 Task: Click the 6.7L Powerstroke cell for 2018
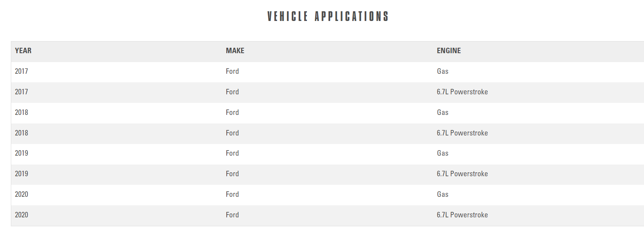coord(462,133)
